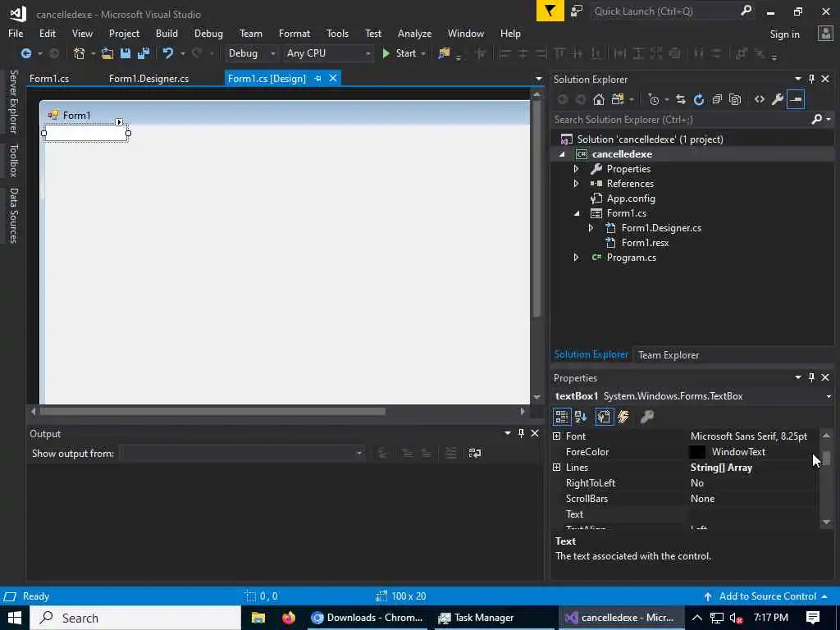Switch to the Form1.cs code tab
Screen dimensions: 840x630
[49, 78]
